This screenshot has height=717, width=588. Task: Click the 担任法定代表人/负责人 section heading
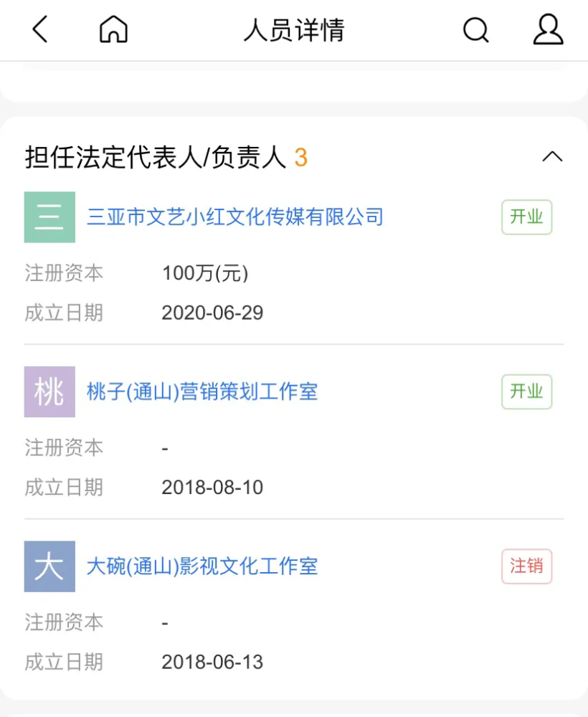coord(156,157)
